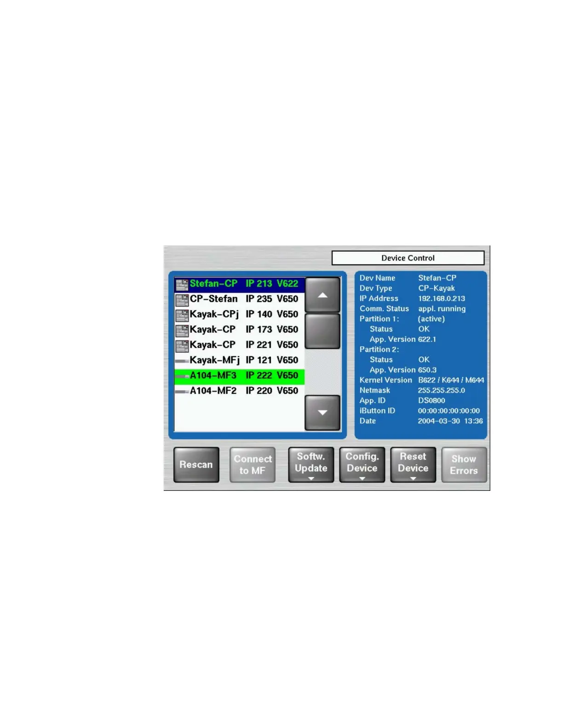Select the CP-Stefan IP 235 V650 device

[x=239, y=299]
